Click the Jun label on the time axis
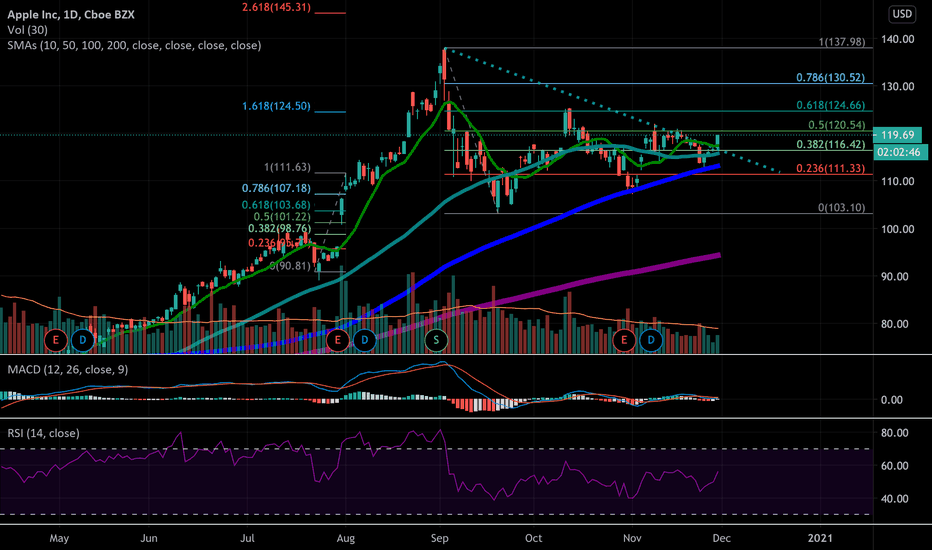 [x=149, y=538]
